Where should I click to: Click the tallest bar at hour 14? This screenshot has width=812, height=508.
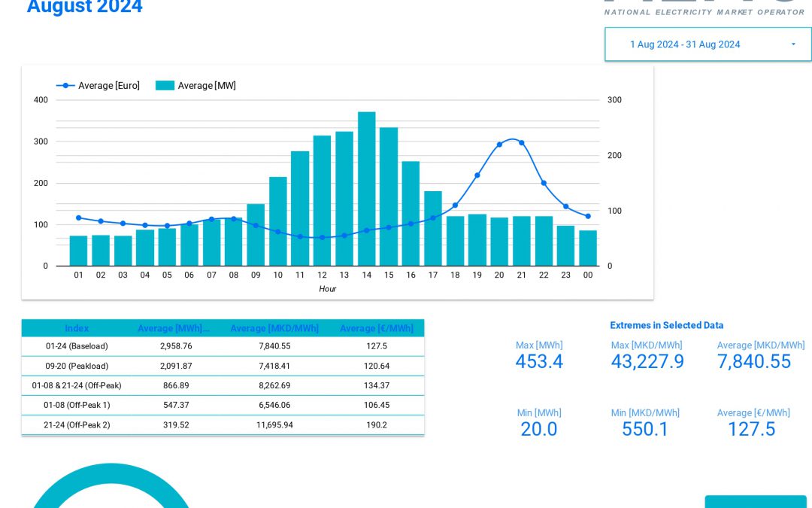[x=366, y=188]
